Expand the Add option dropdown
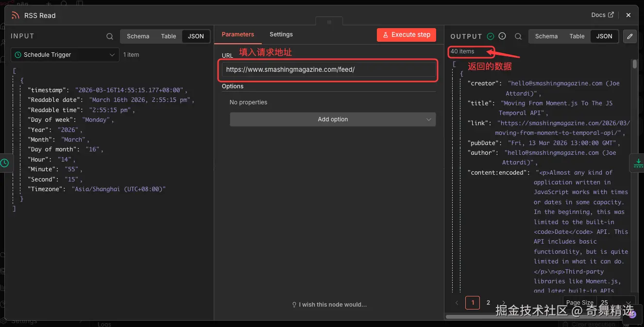The width and height of the screenshot is (644, 327). (x=333, y=119)
